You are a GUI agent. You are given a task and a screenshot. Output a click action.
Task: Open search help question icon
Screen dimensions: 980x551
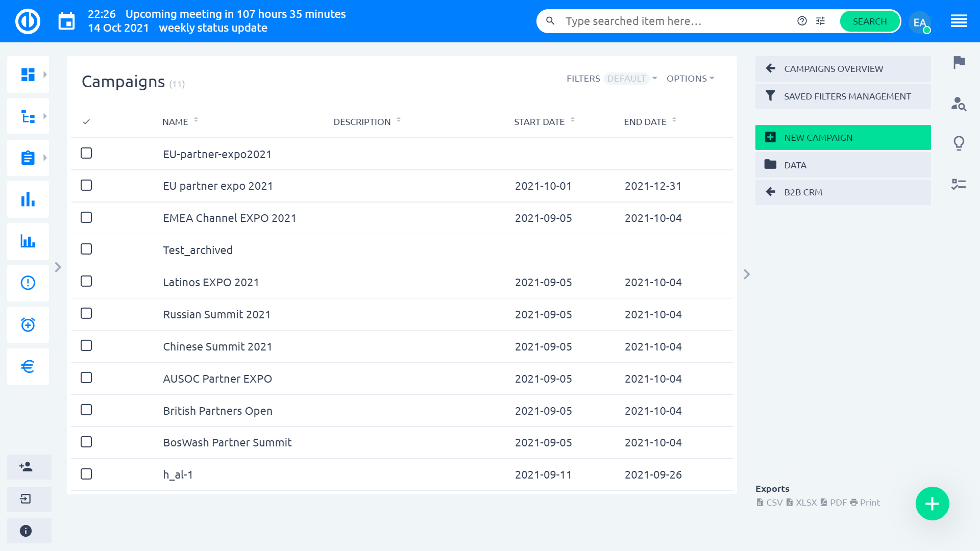802,21
